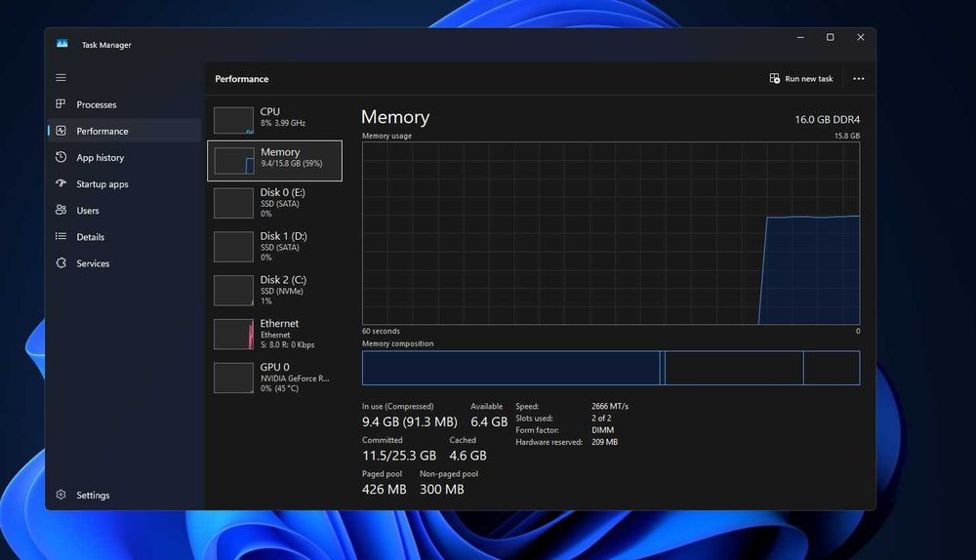This screenshot has height=560, width=976.
Task: Click the Committed value 11.5/25.3 GB
Action: (x=399, y=456)
